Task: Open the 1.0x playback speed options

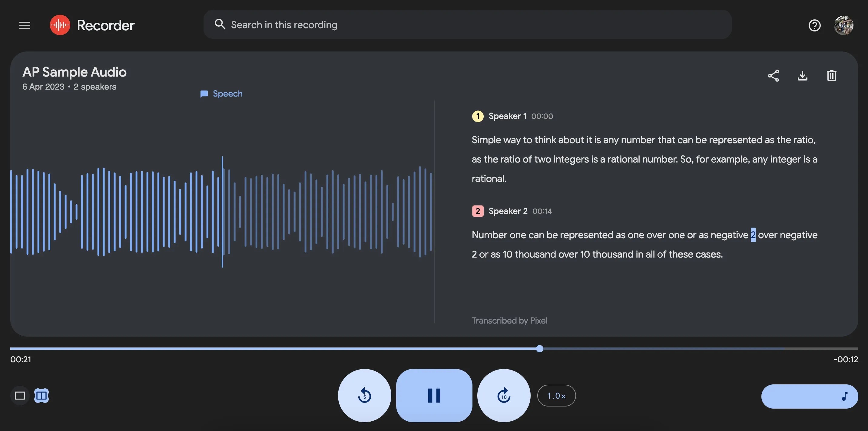Action: click(x=556, y=396)
